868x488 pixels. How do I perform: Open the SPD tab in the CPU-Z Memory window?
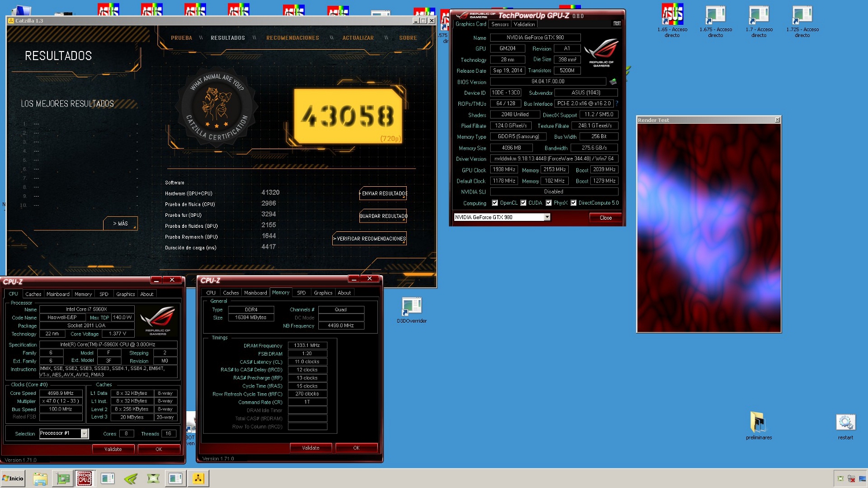tap(301, 293)
